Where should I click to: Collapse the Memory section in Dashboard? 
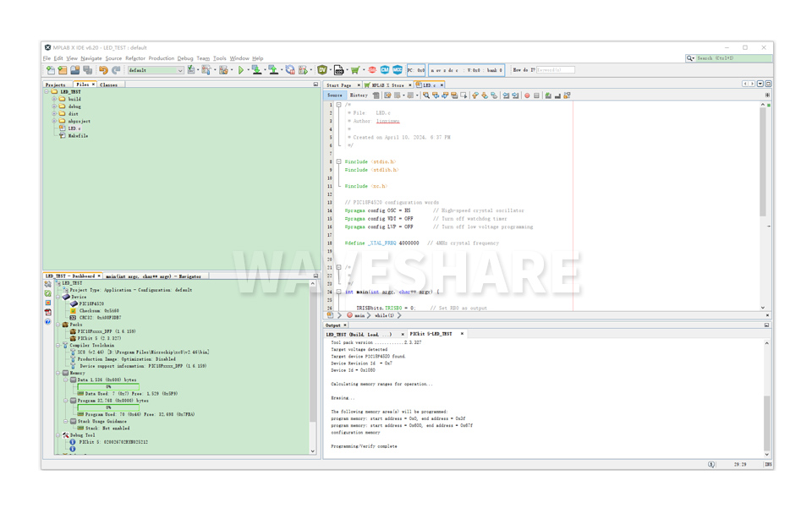pos(58,373)
